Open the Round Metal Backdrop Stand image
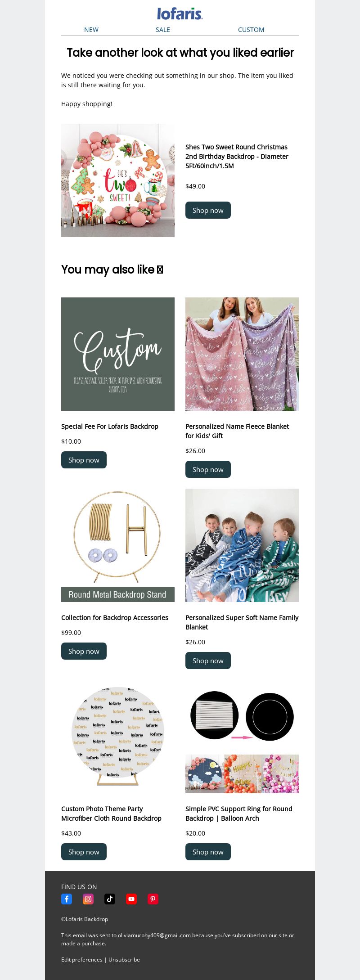This screenshot has height=980, width=360. [x=118, y=545]
